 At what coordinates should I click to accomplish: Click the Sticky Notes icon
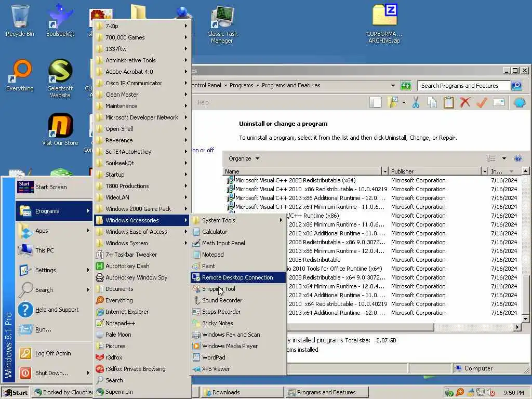(x=196, y=323)
